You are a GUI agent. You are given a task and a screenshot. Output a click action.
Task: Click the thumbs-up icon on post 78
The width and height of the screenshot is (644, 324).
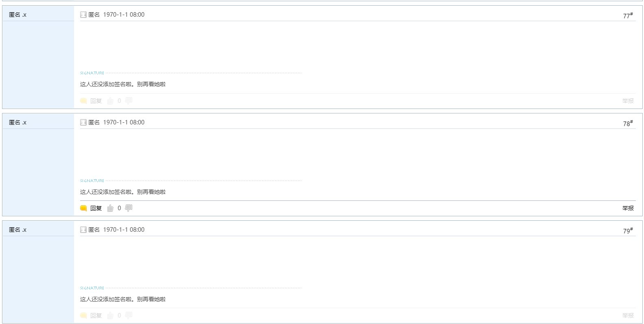tap(110, 208)
